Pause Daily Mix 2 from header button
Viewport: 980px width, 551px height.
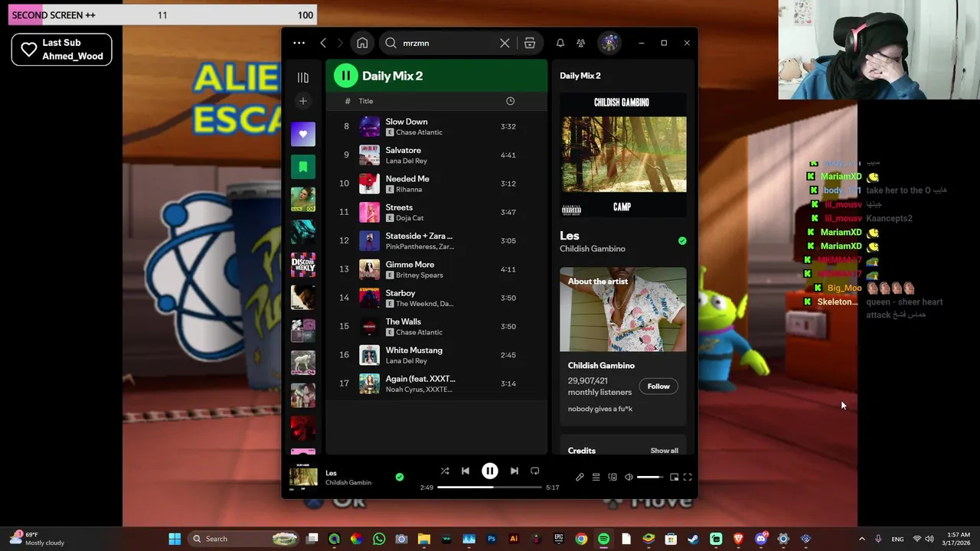(345, 75)
